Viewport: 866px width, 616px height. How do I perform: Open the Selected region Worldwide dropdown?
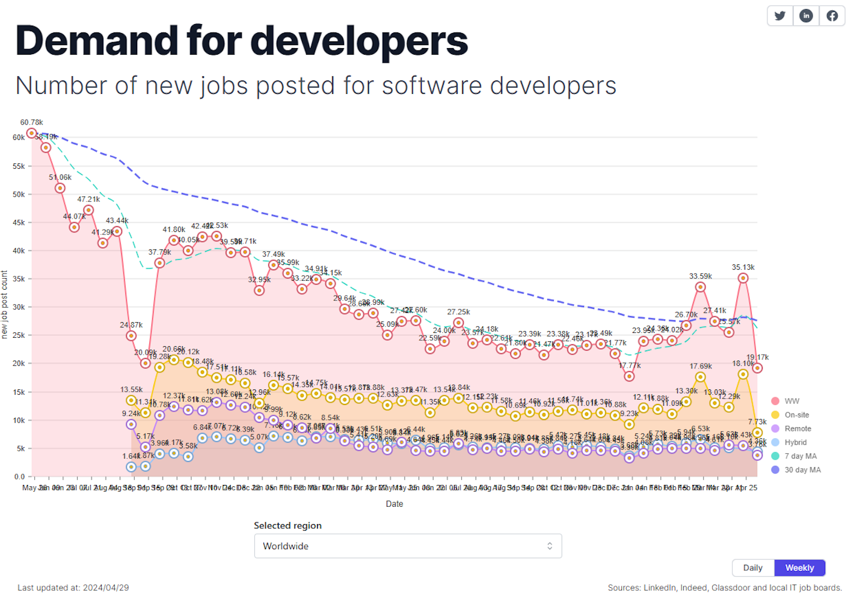pyautogui.click(x=408, y=546)
